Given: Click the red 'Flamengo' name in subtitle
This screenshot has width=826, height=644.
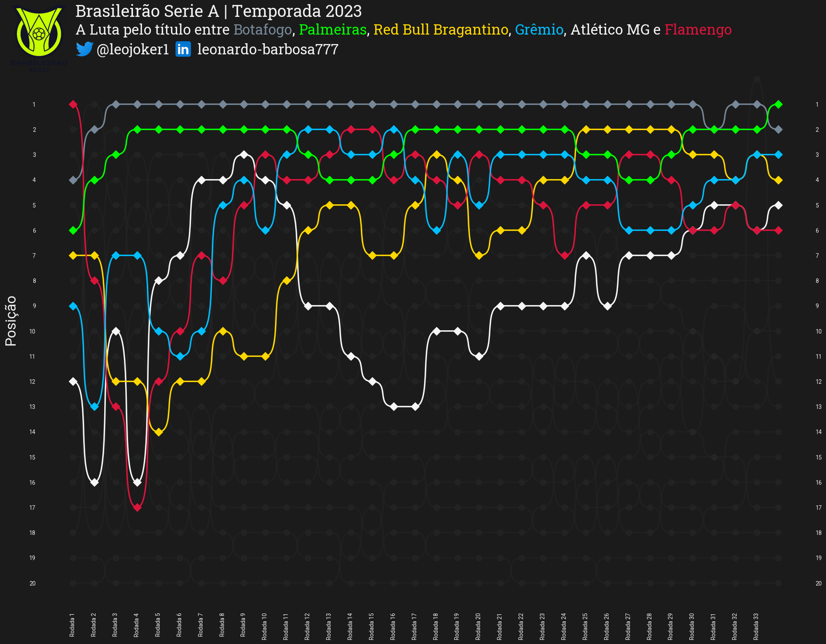Looking at the screenshot, I should 698,30.
